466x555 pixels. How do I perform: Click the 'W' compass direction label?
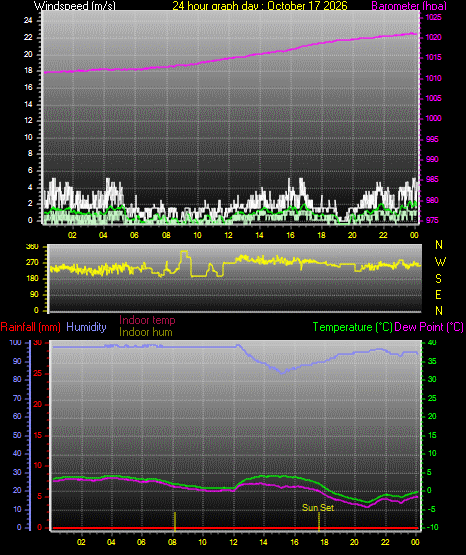pos(440,262)
